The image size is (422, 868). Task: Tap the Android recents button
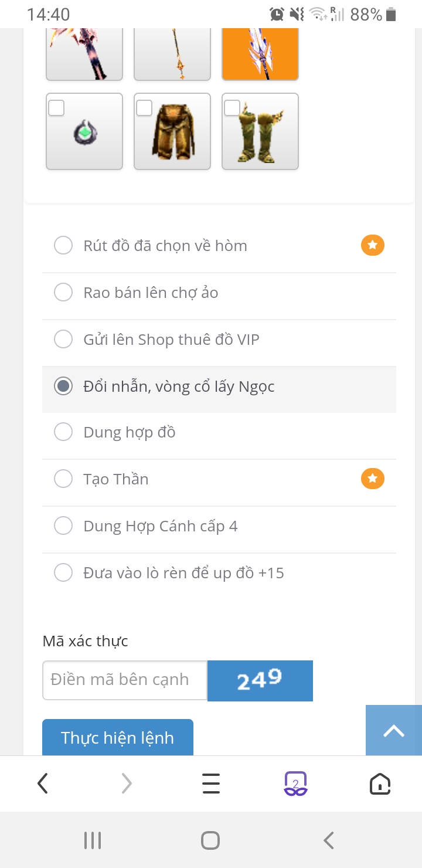93,840
